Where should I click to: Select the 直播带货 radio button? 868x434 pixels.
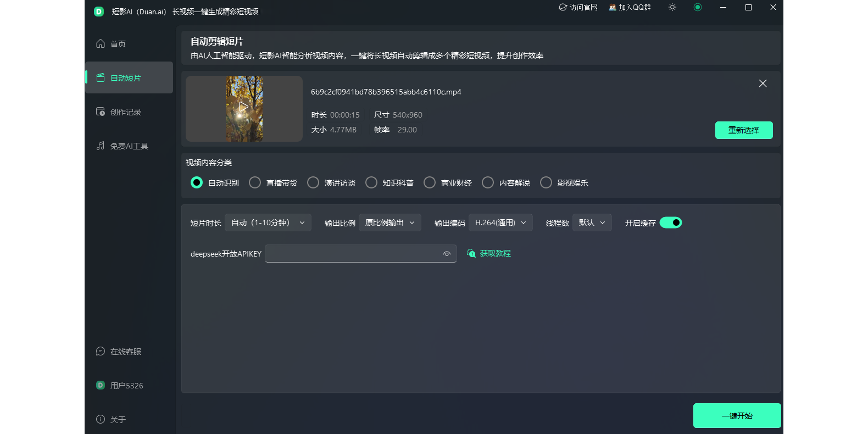click(255, 182)
